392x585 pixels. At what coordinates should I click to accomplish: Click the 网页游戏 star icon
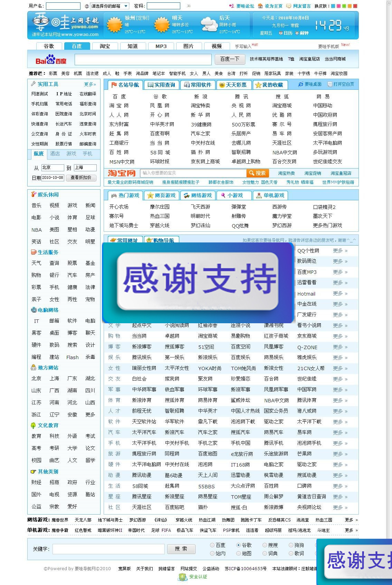coord(150,195)
